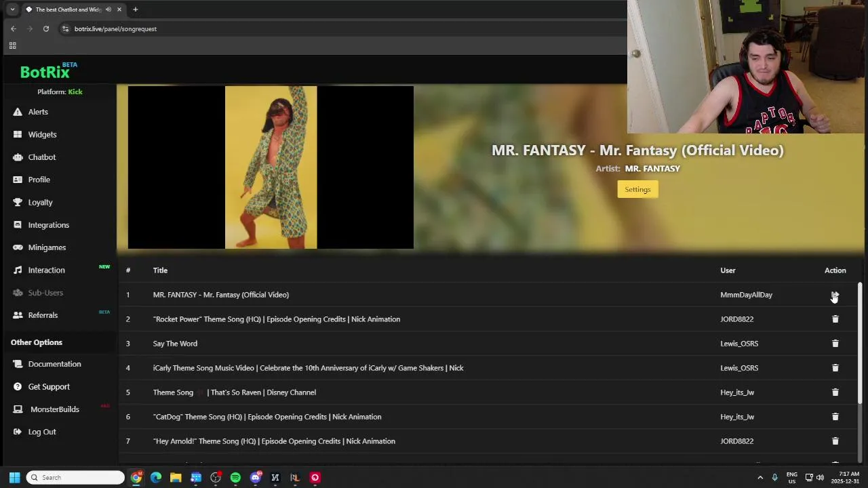Delete the Hey Arnold theme song request
Image resolution: width=868 pixels, height=488 pixels.
pos(835,441)
